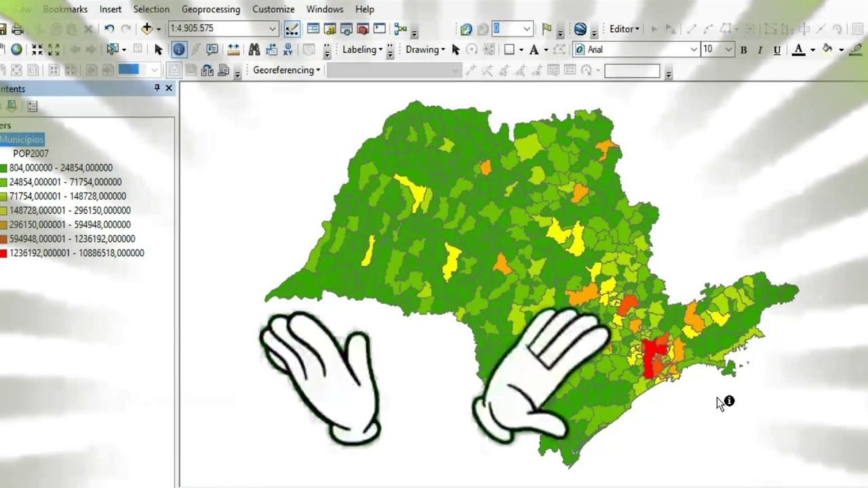Select the Drawing toolbar's rectangle tool

[509, 49]
